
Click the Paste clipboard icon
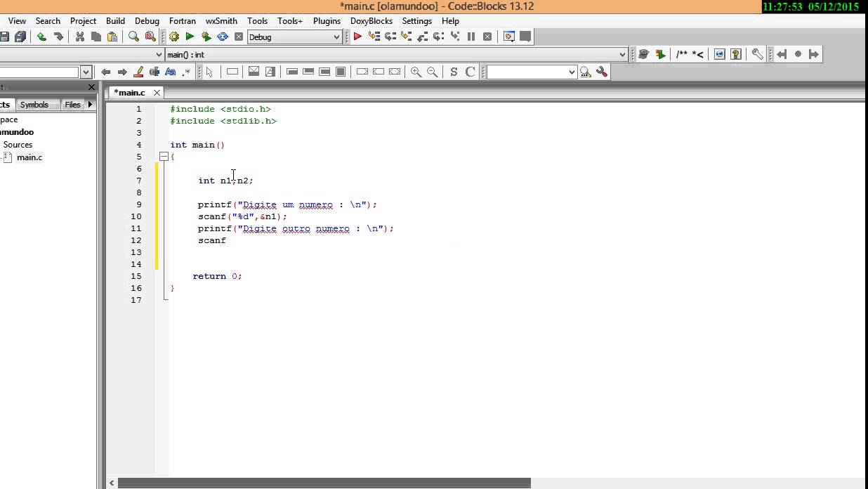(x=112, y=37)
